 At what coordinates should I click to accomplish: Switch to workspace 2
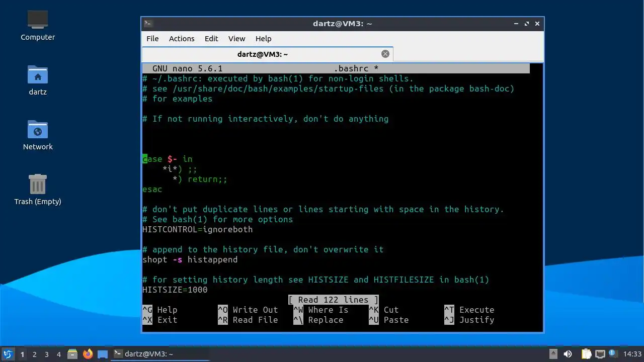(34, 354)
